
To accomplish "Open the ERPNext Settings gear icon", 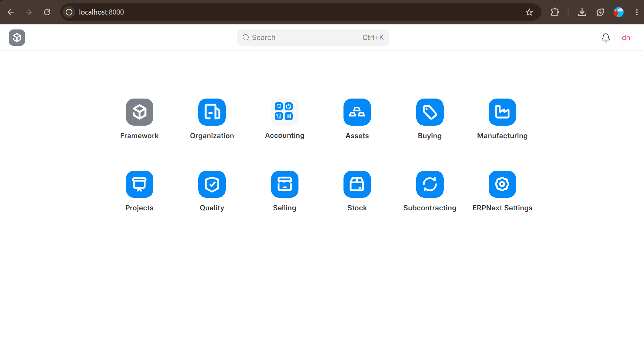I will pyautogui.click(x=502, y=184).
